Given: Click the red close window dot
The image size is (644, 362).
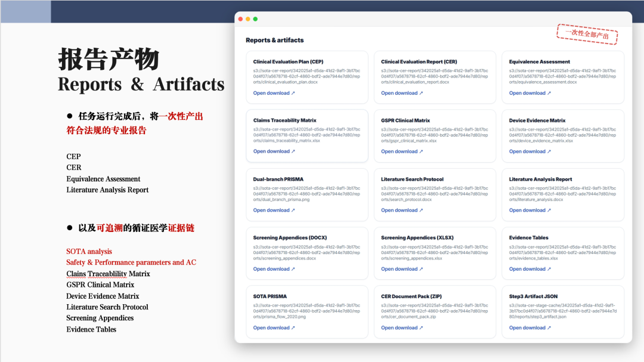Looking at the screenshot, I should click(x=241, y=19).
